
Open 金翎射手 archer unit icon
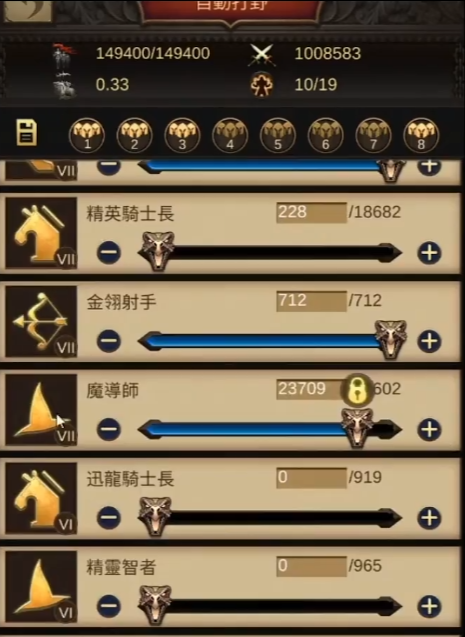(x=41, y=322)
